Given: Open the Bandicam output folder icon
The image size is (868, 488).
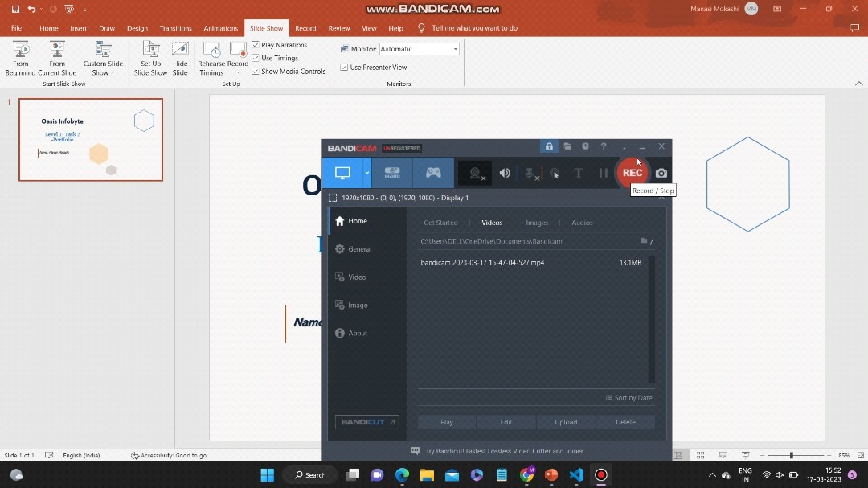Looking at the screenshot, I should 567,146.
